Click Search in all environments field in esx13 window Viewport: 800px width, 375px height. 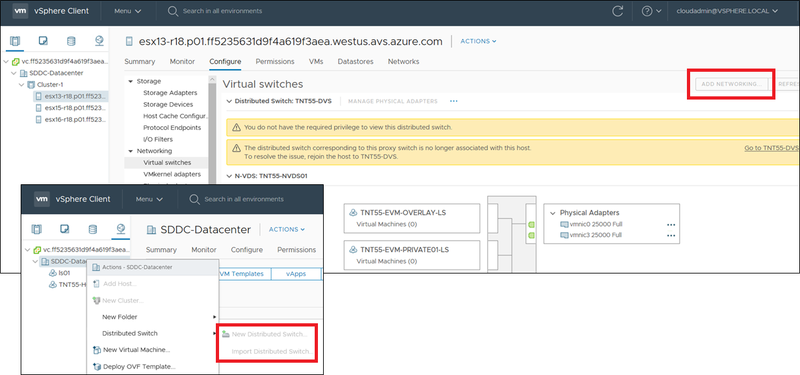(x=222, y=11)
